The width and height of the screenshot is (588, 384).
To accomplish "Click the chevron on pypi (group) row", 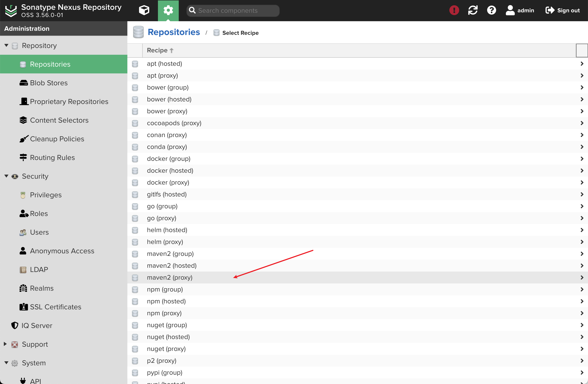I will click(x=582, y=373).
